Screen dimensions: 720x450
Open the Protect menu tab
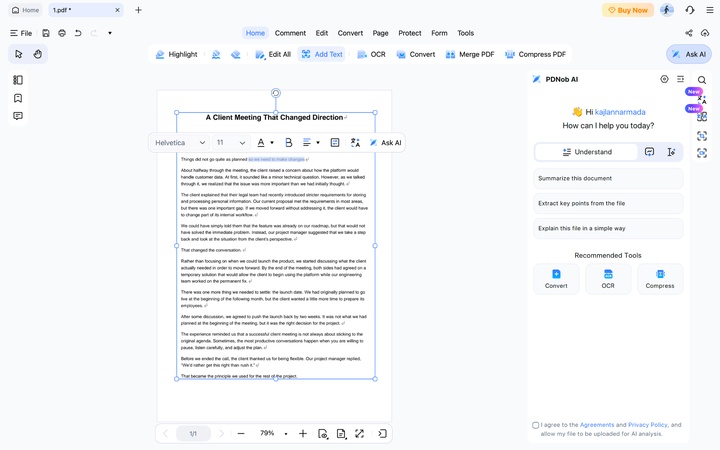coord(410,33)
